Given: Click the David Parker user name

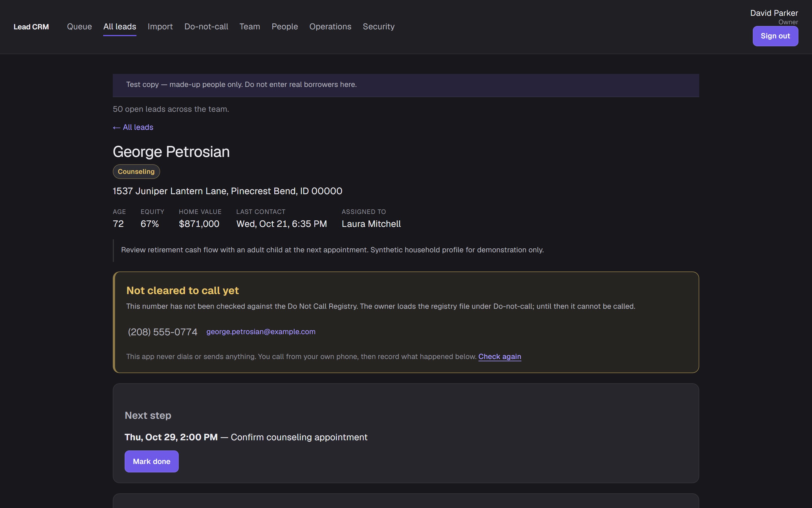Looking at the screenshot, I should (x=774, y=13).
